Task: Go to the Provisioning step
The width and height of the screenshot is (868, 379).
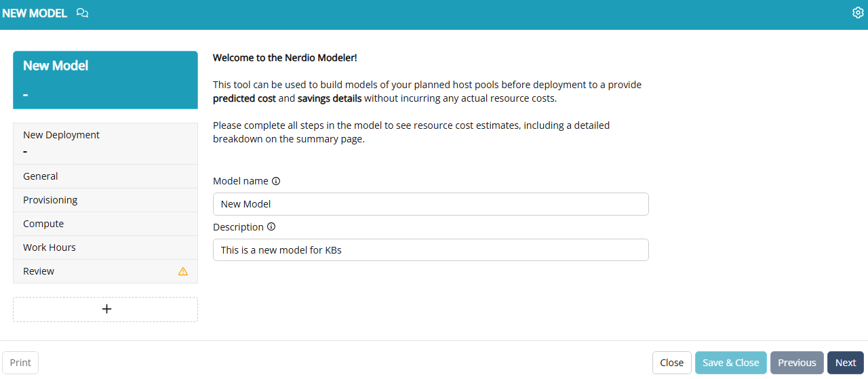Action: tap(106, 200)
